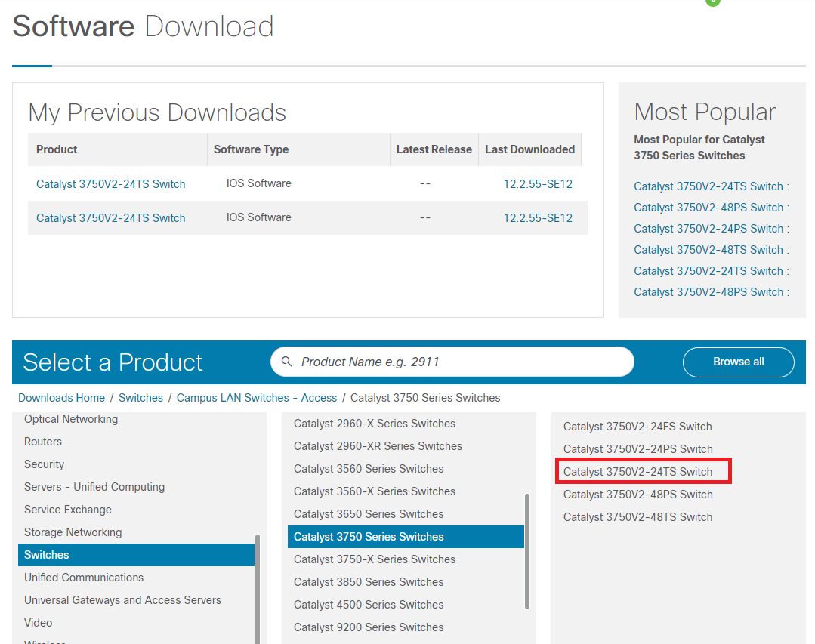Select Unified Communications category

[84, 578]
